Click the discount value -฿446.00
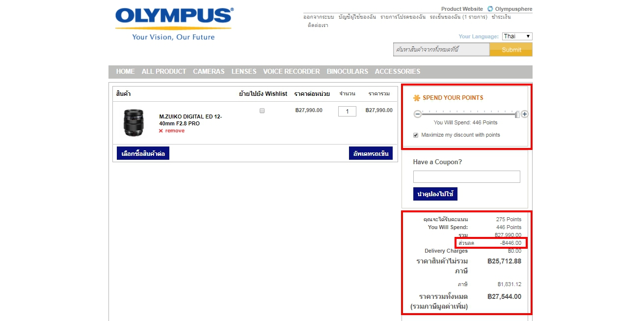 511,243
